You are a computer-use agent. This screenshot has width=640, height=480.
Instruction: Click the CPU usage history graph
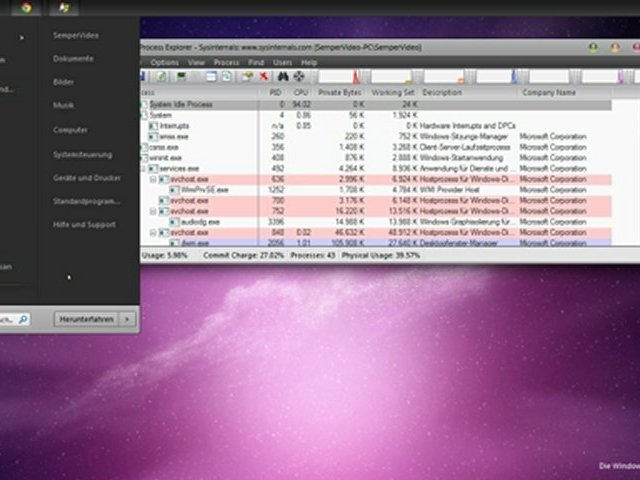pos(345,76)
